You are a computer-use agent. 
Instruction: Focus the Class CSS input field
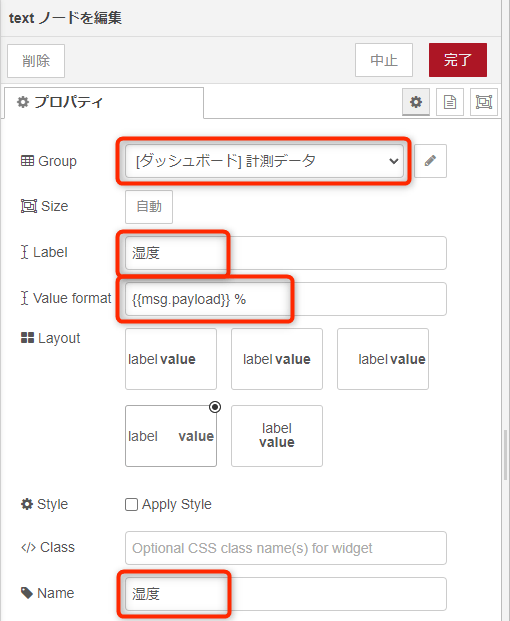(x=286, y=548)
